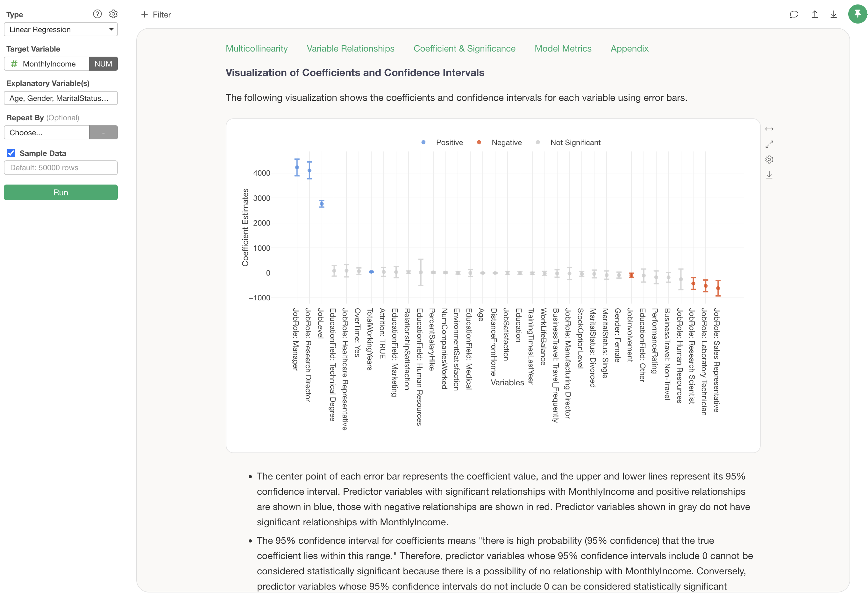Image resolution: width=868 pixels, height=595 pixels.
Task: Click the PerformanceRating axis label
Action: 655,341
